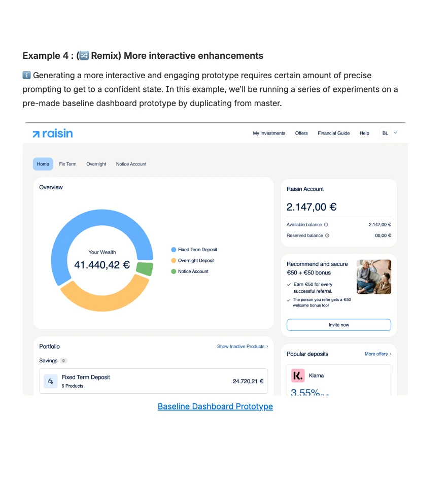The image size is (448, 478).
Task: Open the Fixed Term Deposit portfolio row
Action: point(154,381)
